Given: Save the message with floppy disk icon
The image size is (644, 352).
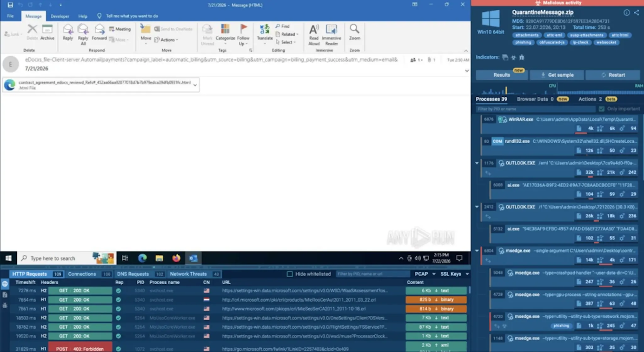Looking at the screenshot, I should tap(10, 5).
